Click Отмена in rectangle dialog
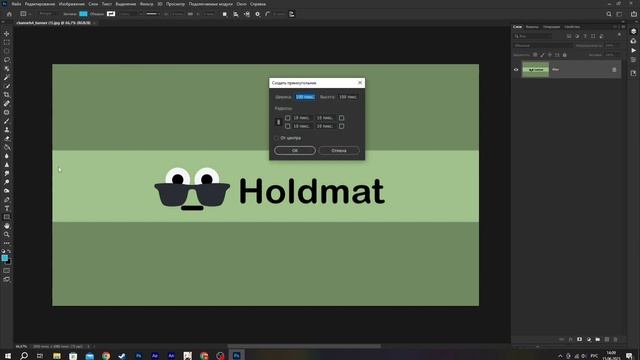The width and height of the screenshot is (640, 360). tap(339, 150)
